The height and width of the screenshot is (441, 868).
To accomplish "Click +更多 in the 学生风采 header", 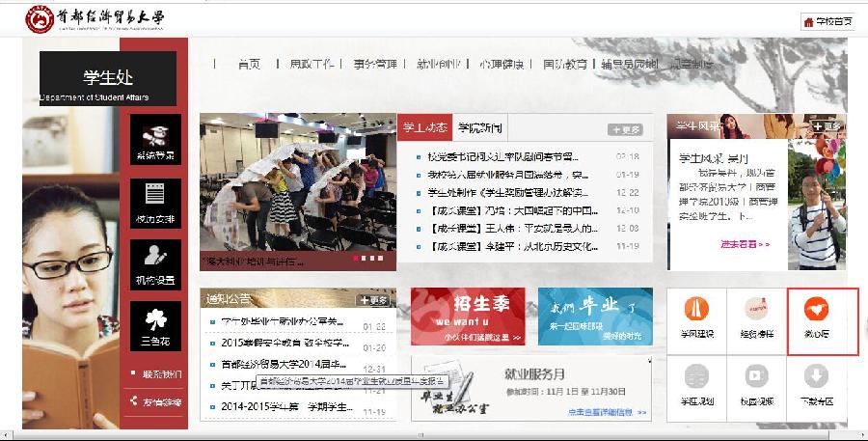I will [x=827, y=126].
